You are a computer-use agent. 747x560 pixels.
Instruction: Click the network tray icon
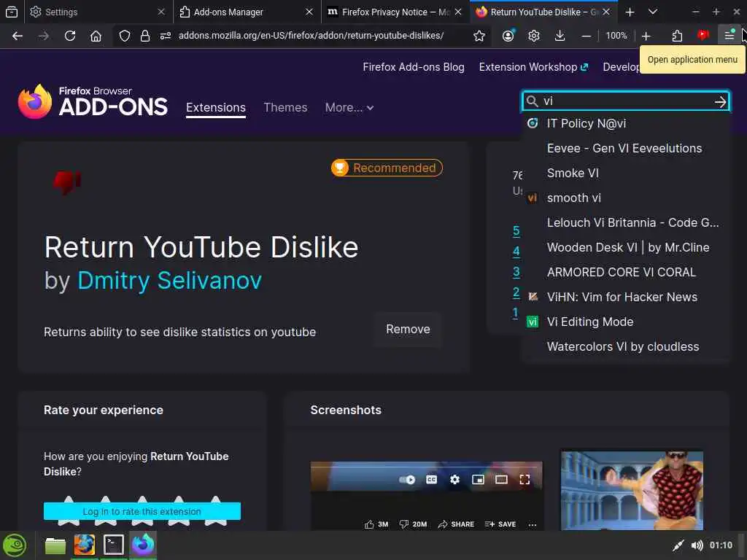pos(678,545)
